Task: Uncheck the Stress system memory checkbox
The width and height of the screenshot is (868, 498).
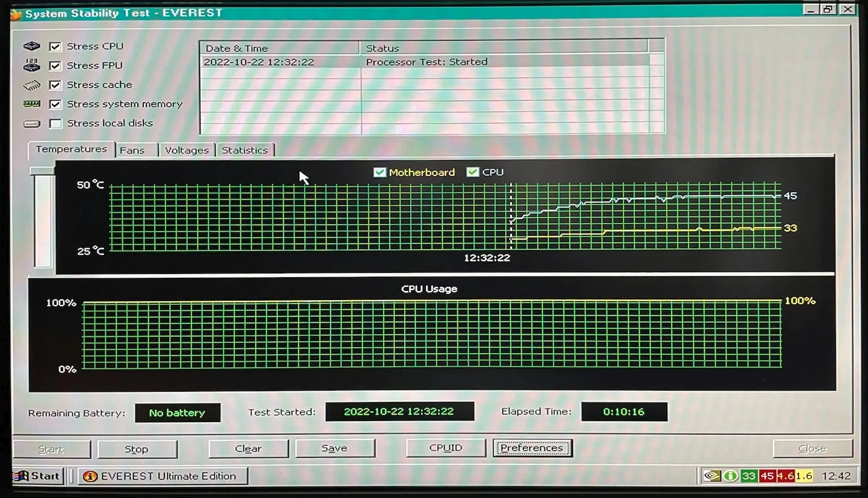Action: [55, 104]
